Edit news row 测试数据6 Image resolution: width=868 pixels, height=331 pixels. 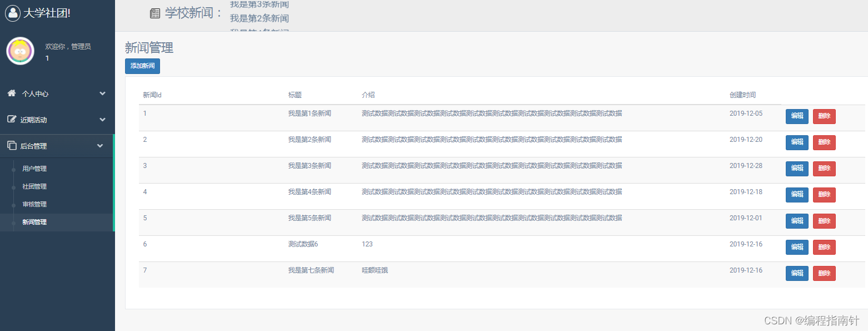pyautogui.click(x=797, y=247)
